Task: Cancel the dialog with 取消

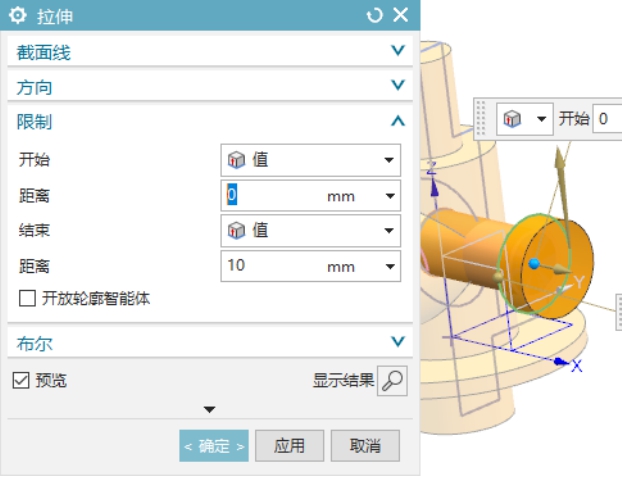Action: click(x=365, y=446)
